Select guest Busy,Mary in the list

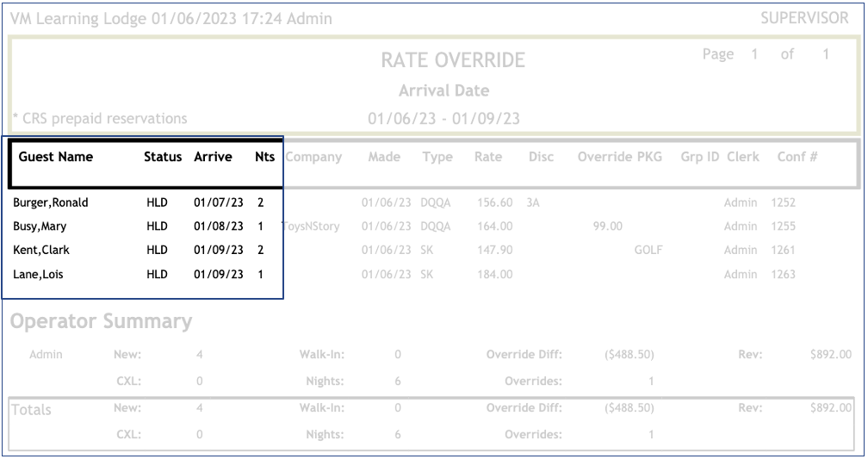click(42, 227)
